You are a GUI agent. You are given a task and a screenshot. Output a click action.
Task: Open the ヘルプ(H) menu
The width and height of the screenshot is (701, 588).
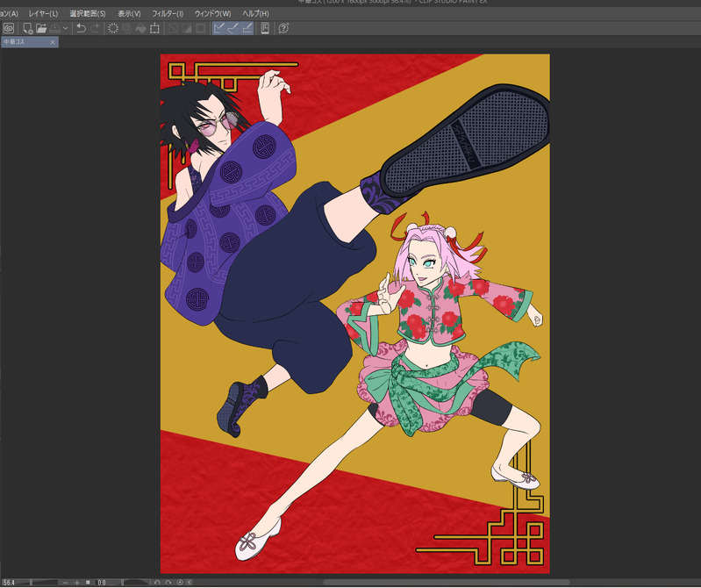point(255,13)
